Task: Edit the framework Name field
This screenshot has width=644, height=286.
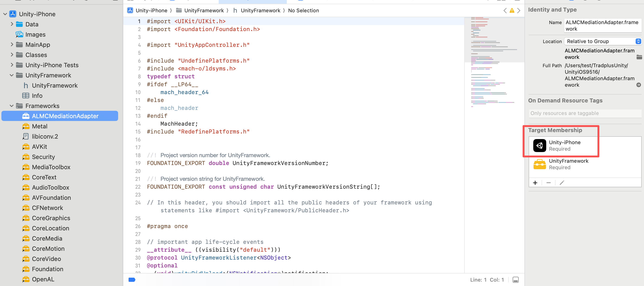Action: (x=603, y=25)
